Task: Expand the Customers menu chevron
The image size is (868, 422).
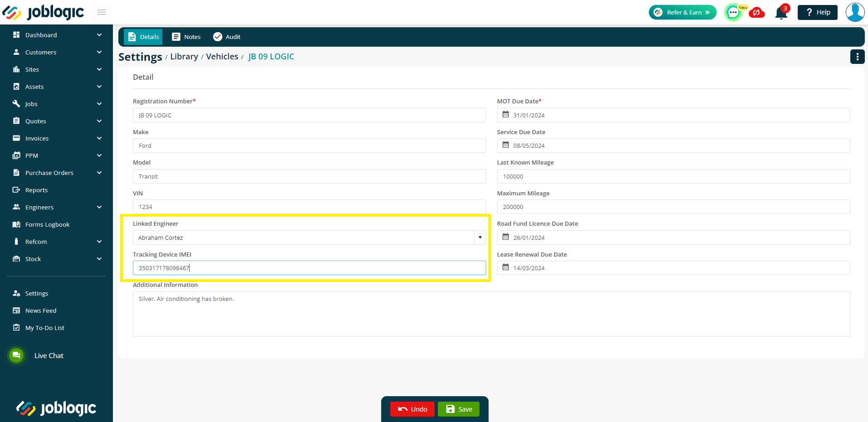Action: pyautogui.click(x=99, y=52)
